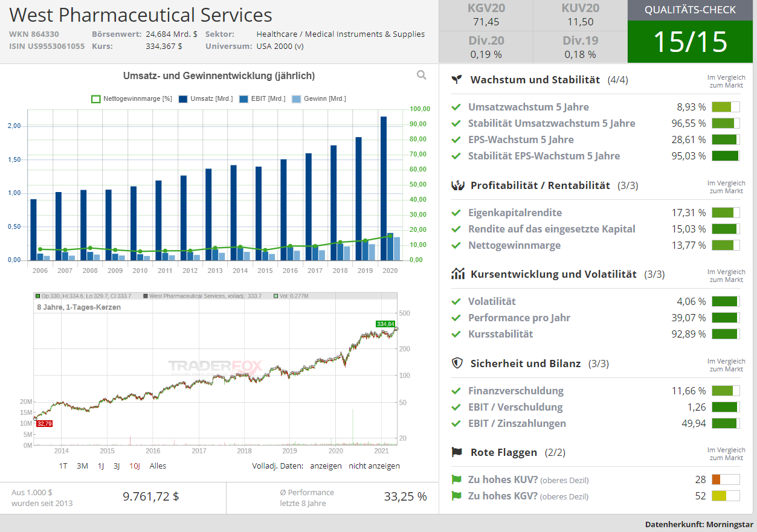Click the 2020 Umsatz bar in the chart

click(384, 188)
